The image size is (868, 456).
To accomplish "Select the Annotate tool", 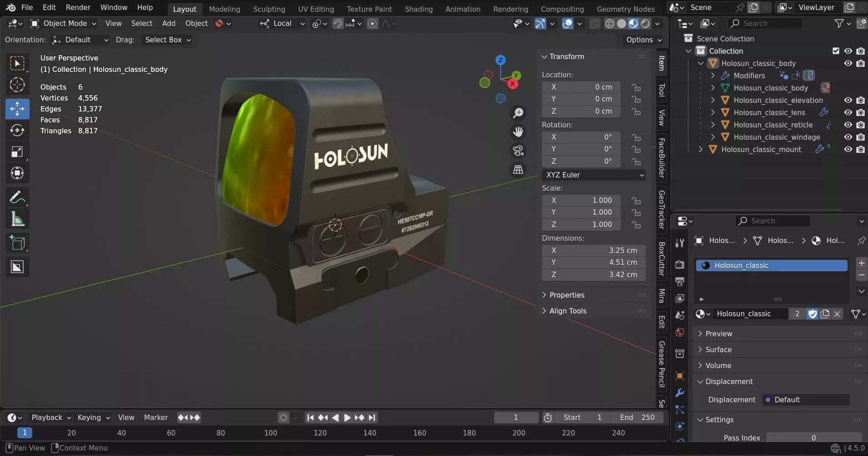I will coord(17,198).
